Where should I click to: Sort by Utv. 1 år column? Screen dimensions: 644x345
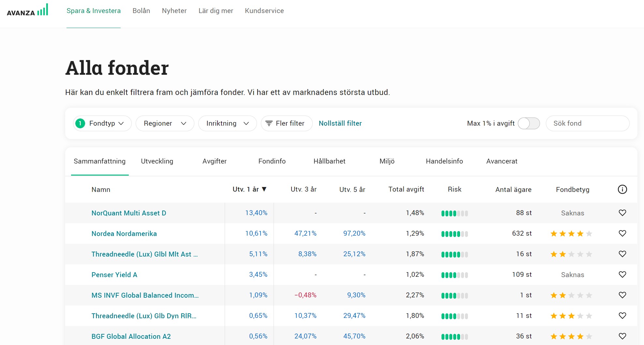[249, 189]
